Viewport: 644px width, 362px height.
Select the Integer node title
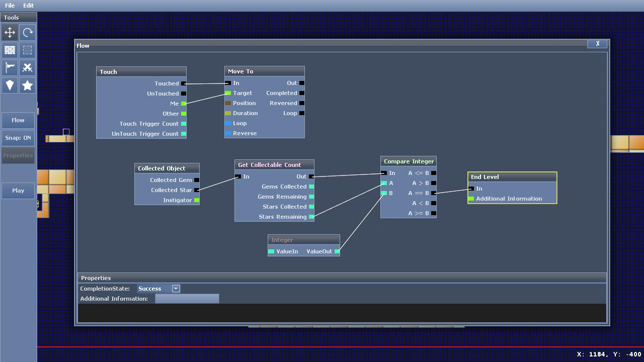click(x=304, y=240)
